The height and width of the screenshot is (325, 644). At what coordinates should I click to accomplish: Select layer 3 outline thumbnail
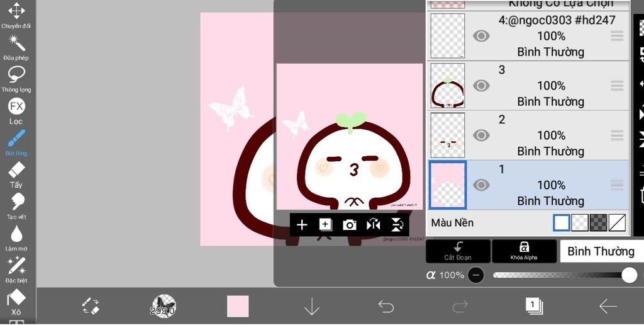pos(448,86)
